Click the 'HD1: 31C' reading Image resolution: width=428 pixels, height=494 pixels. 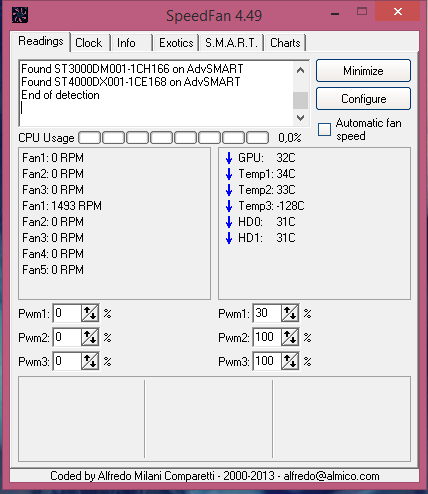pos(267,238)
